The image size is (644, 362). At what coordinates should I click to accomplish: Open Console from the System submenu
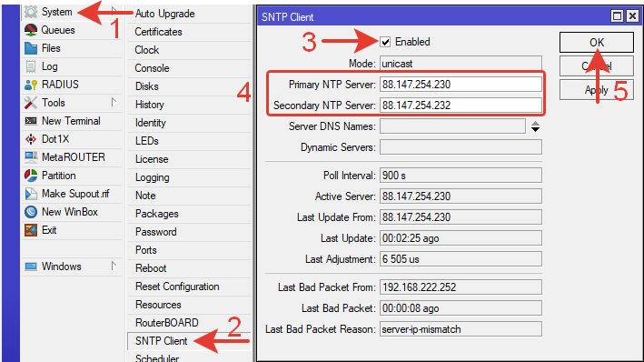[152, 68]
